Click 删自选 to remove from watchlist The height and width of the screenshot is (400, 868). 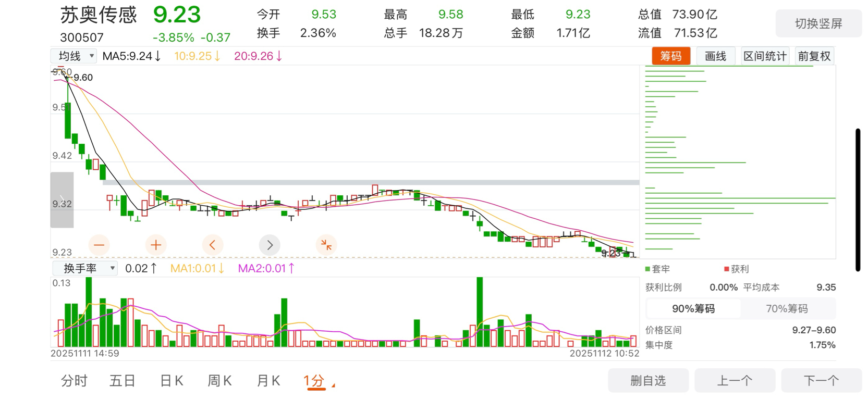point(648,381)
